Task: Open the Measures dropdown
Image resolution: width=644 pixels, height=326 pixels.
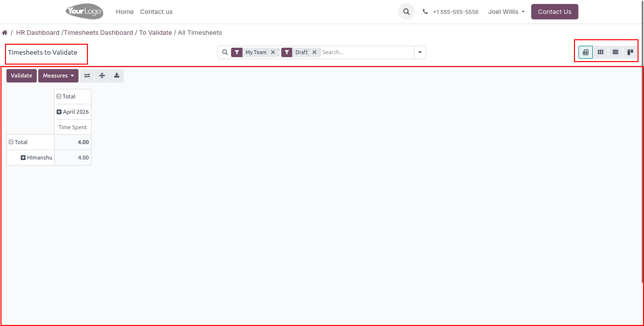Action: click(x=58, y=76)
